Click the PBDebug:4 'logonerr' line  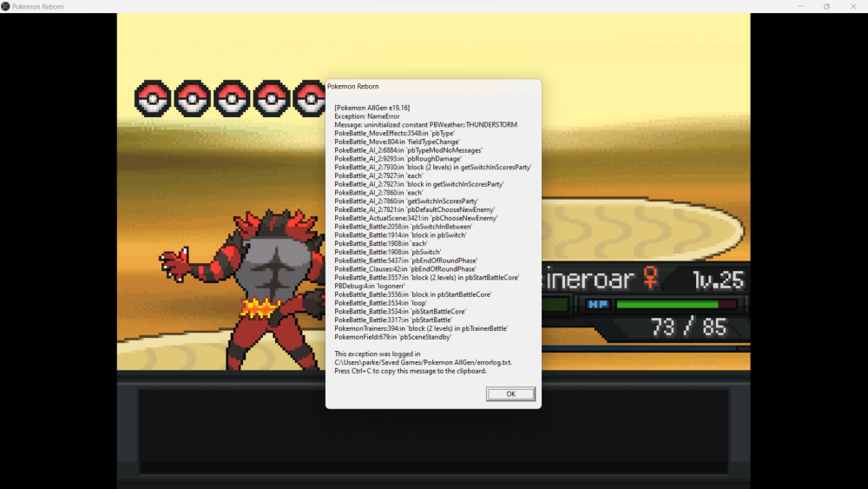pyautogui.click(x=370, y=286)
